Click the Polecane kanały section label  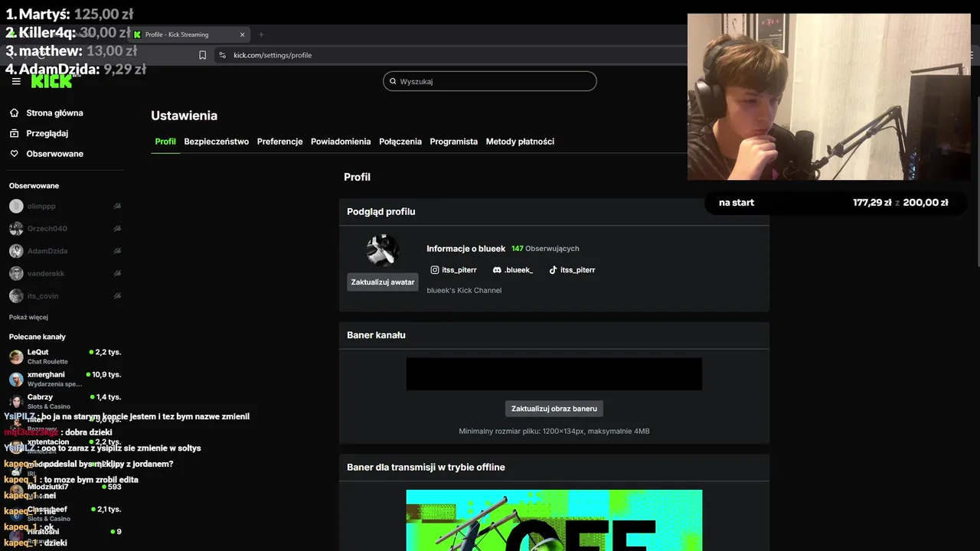click(x=38, y=337)
